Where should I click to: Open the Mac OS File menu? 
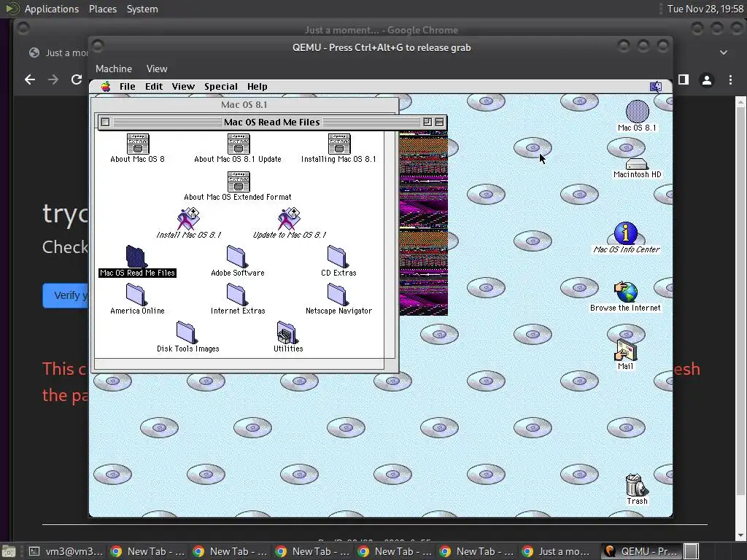click(x=127, y=87)
